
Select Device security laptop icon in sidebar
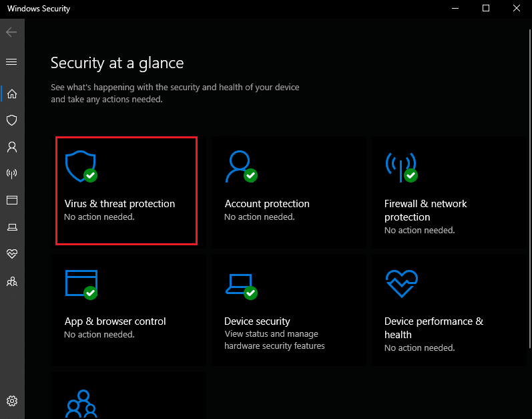click(x=12, y=228)
